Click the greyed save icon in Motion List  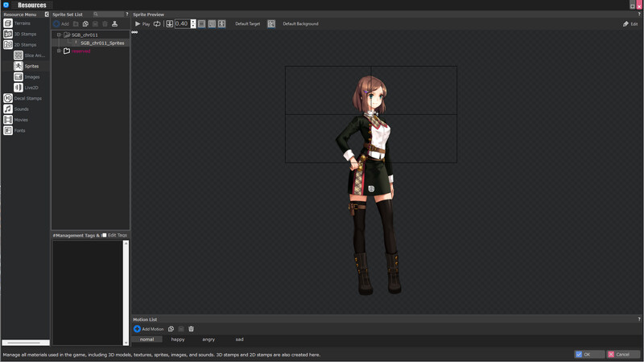180,329
